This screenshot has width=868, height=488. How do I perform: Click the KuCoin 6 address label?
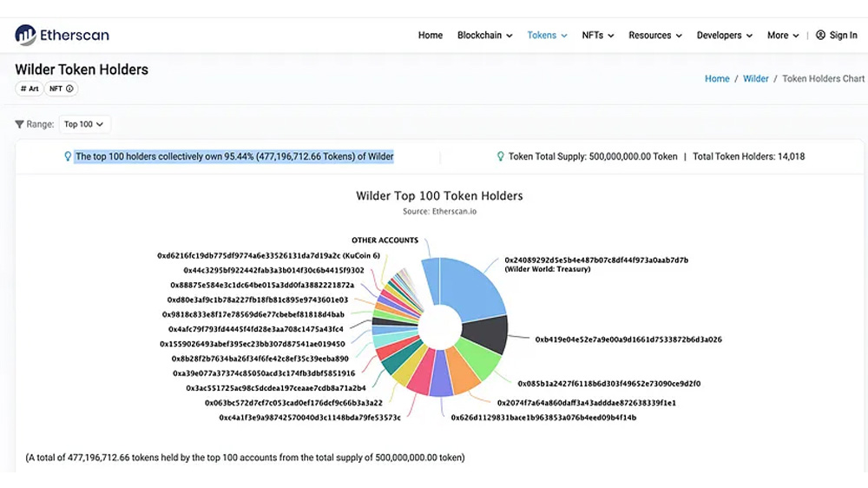(268, 255)
